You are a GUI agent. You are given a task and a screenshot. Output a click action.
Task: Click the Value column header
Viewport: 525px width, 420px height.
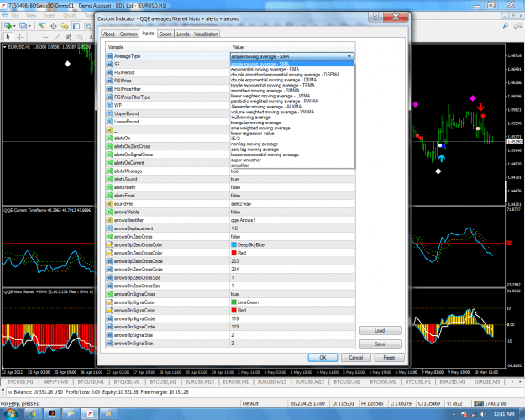click(292, 47)
